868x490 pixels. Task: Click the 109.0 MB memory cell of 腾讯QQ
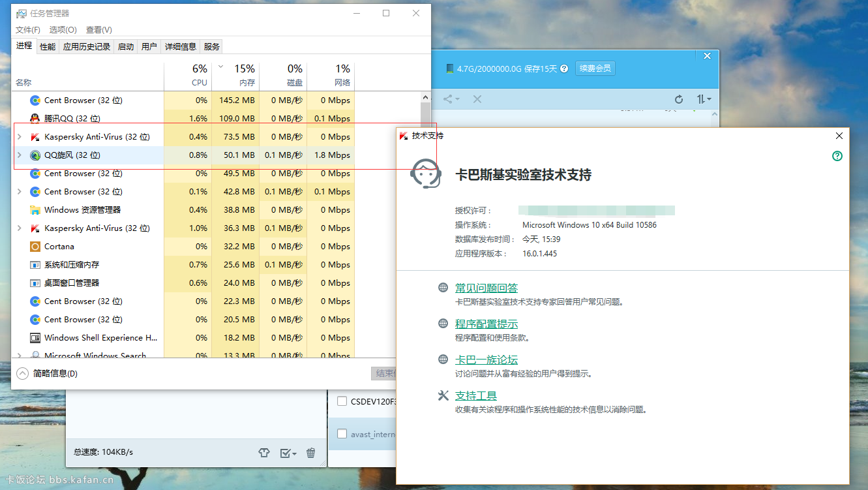tap(235, 119)
